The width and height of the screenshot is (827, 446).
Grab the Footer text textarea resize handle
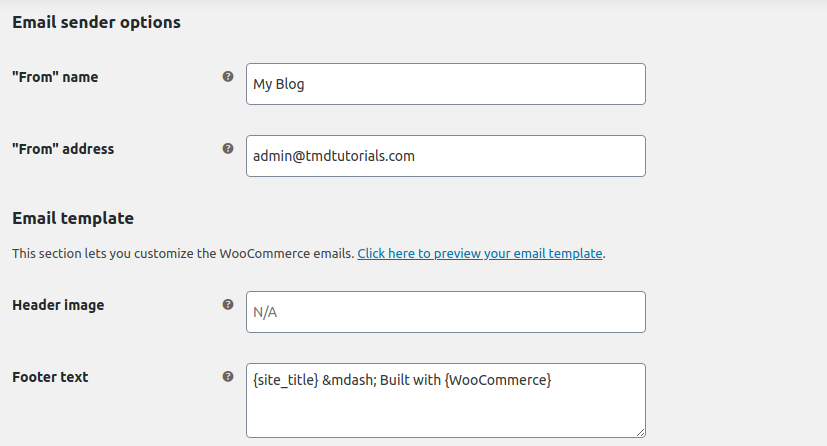pos(640,432)
